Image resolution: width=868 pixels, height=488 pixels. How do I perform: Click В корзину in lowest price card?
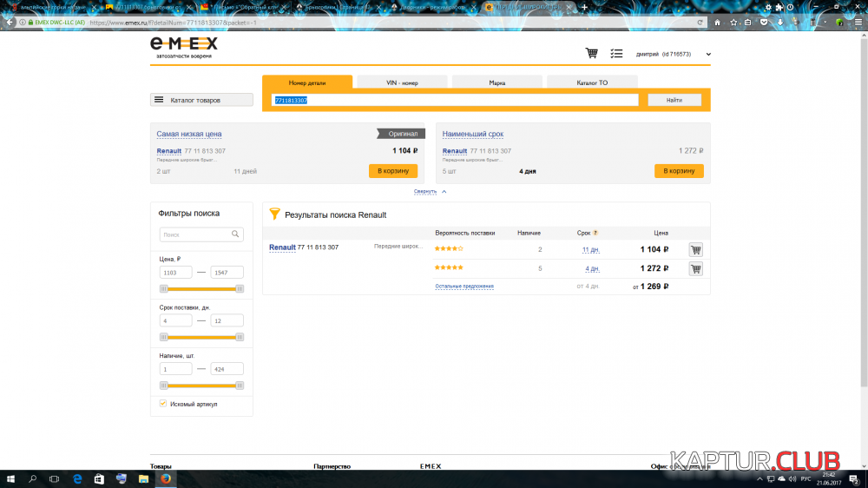[393, 170]
